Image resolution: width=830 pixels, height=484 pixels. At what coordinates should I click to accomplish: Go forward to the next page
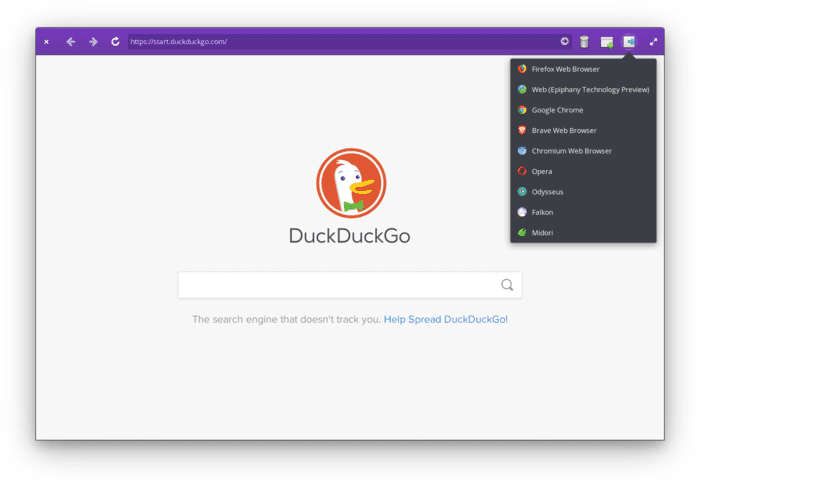click(x=93, y=42)
